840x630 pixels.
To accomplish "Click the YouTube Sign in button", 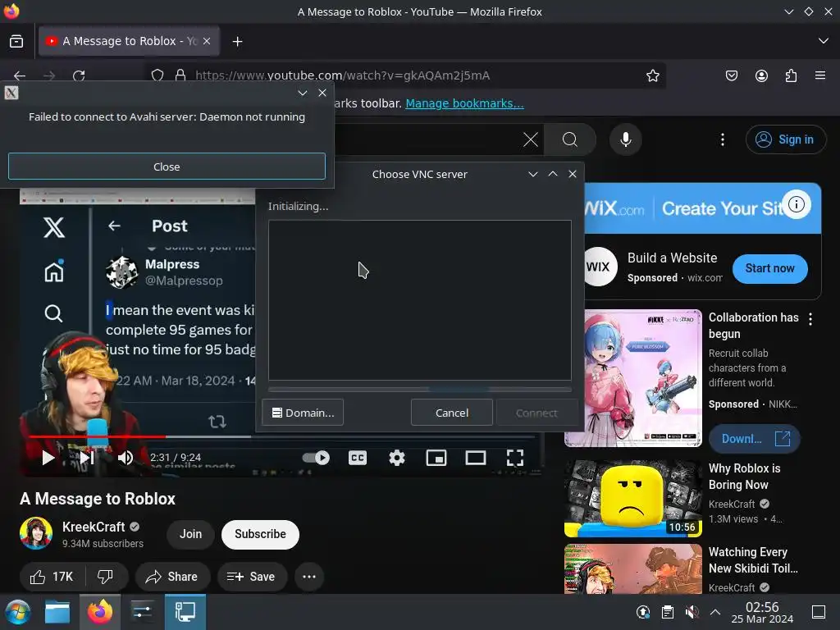I will click(x=786, y=139).
